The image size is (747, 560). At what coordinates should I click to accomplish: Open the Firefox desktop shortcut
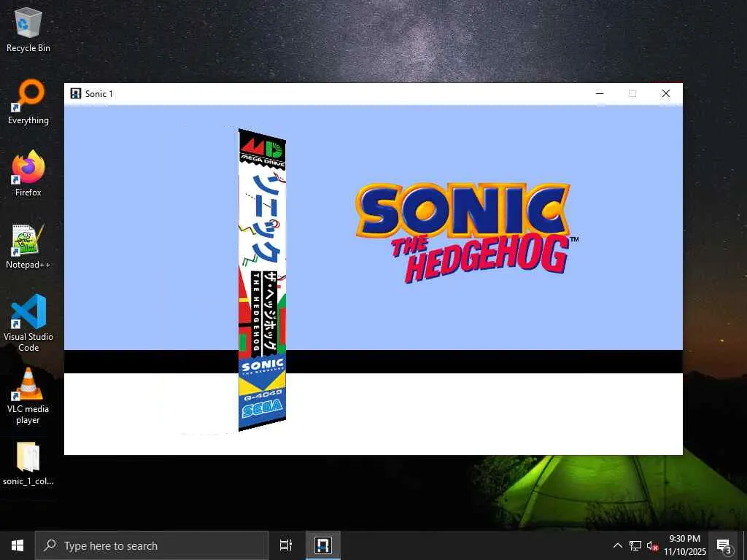28,174
